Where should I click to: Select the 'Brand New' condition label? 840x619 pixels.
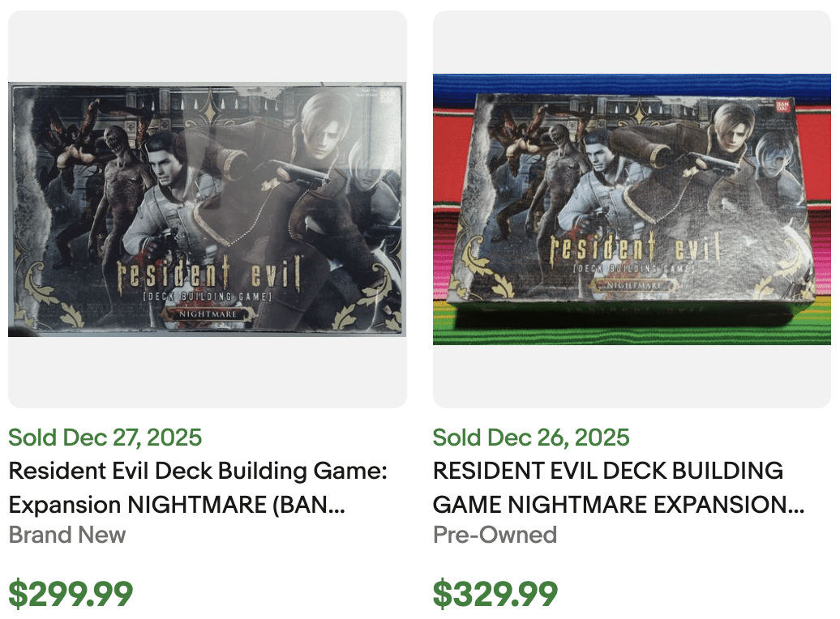click(66, 535)
